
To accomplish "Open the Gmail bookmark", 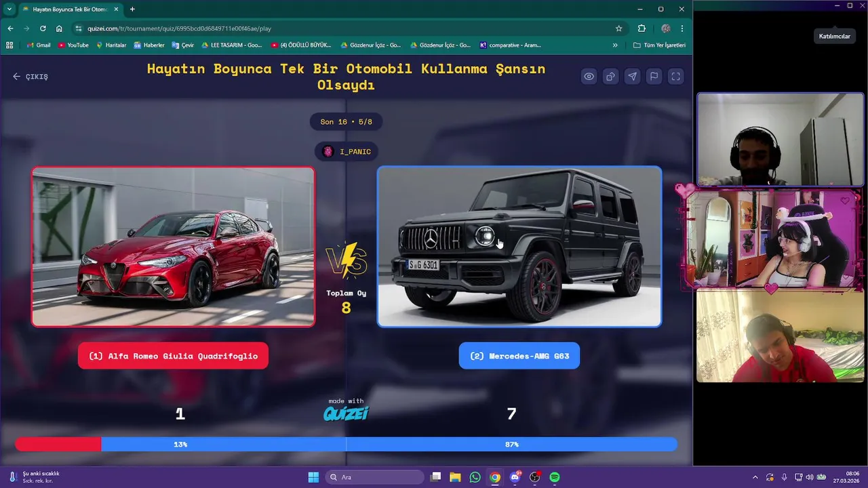I will pyautogui.click(x=39, y=45).
